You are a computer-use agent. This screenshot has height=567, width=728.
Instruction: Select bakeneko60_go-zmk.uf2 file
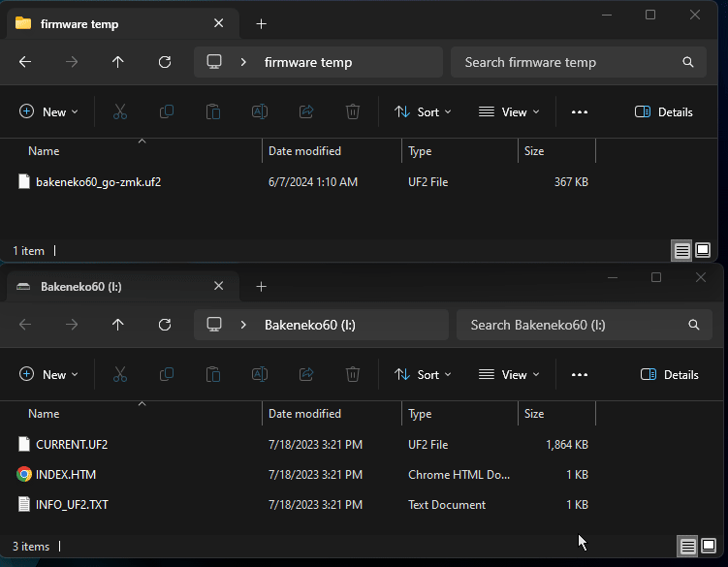coord(98,181)
